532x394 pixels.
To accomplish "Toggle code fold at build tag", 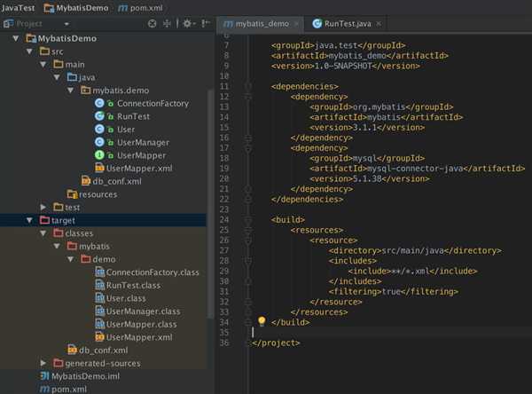I will point(247,219).
